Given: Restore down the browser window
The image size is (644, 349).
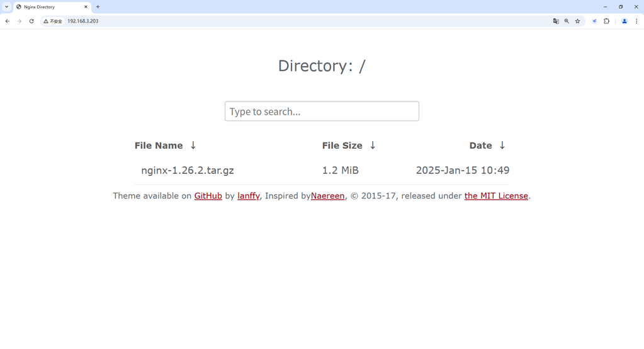Looking at the screenshot, I should point(621,6).
